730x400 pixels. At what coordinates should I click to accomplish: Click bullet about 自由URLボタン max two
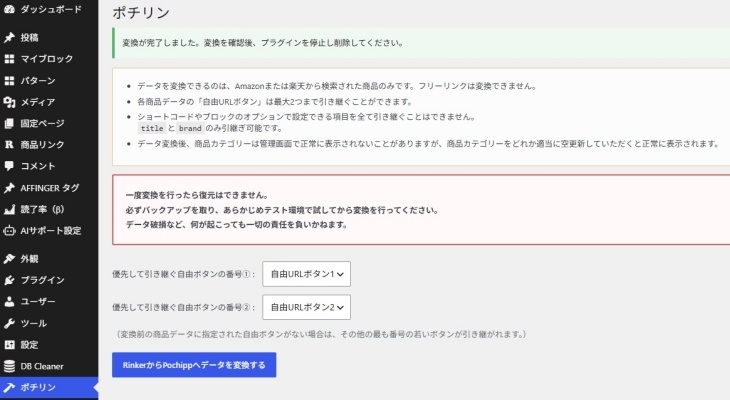275,102
